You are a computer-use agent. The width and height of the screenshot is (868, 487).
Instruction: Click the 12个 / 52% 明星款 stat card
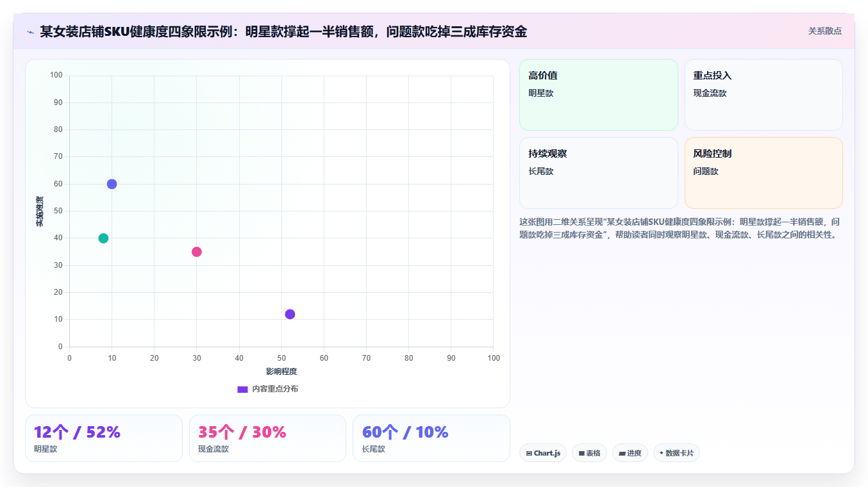104,438
